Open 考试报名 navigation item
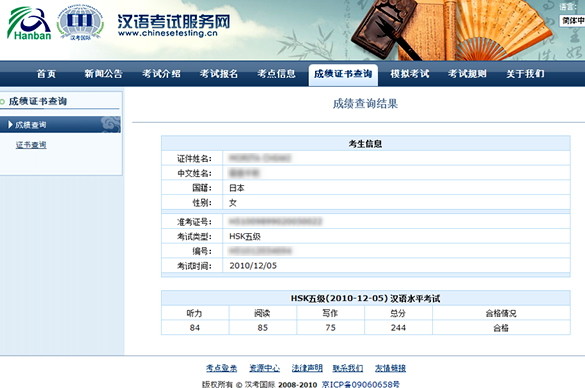 pos(219,74)
